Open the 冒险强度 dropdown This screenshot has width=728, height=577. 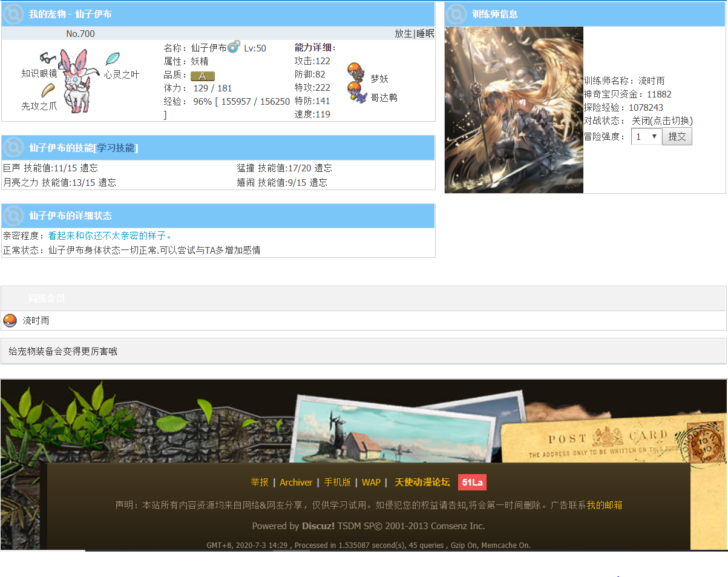tap(646, 136)
